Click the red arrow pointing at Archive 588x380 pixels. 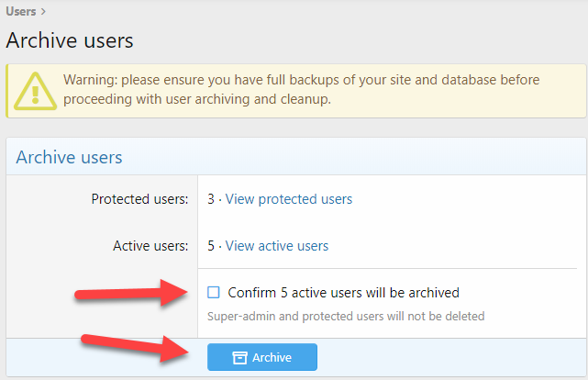134,348
